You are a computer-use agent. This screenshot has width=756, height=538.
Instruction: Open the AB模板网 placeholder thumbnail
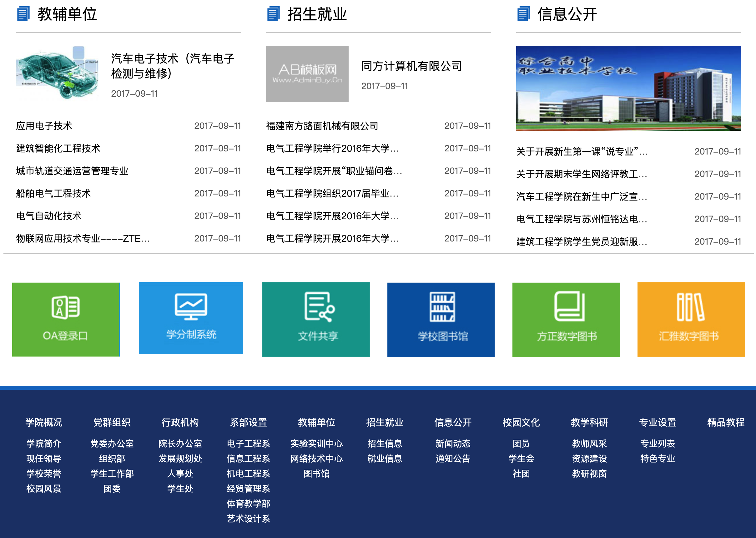click(307, 74)
